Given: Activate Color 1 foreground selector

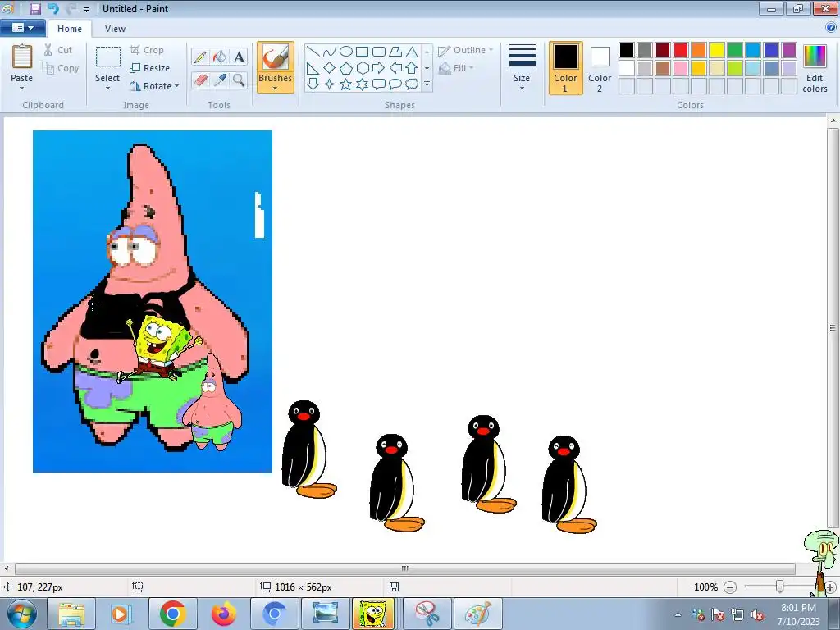Looking at the screenshot, I should point(566,68).
